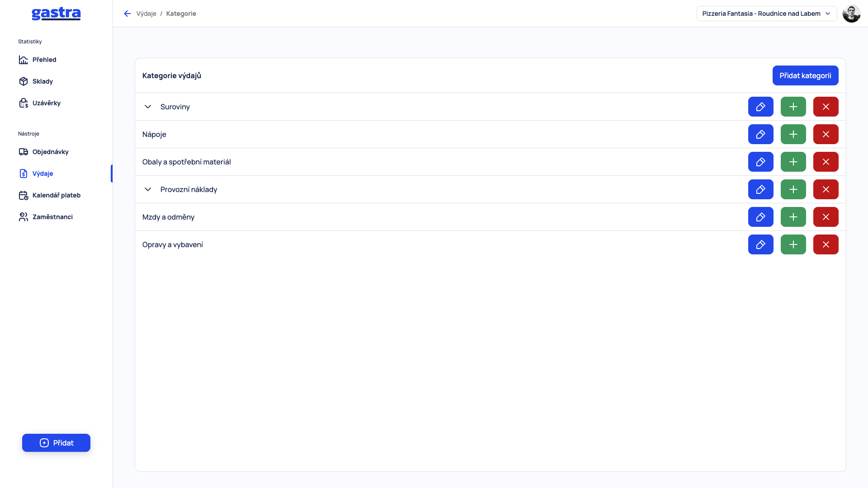This screenshot has height=488, width=868.
Task: Edit the Nápoje category
Action: coord(760,134)
